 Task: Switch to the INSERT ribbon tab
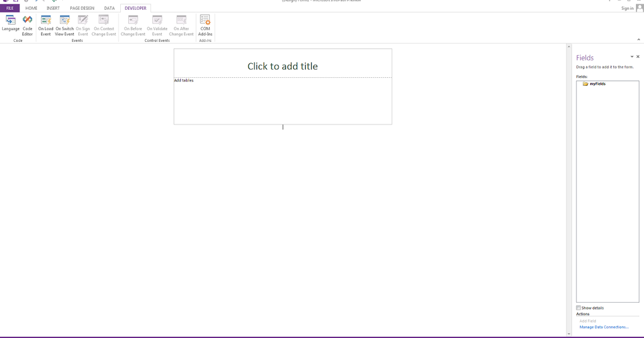53,8
